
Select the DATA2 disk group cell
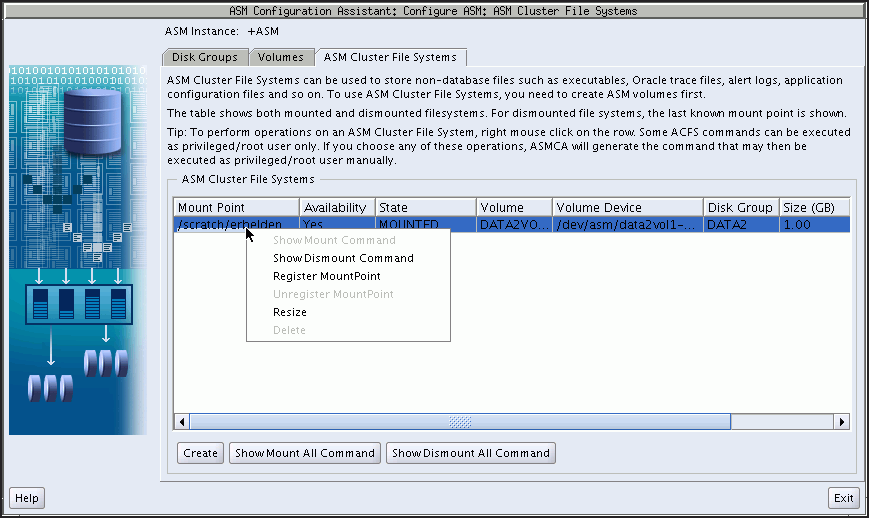point(740,225)
